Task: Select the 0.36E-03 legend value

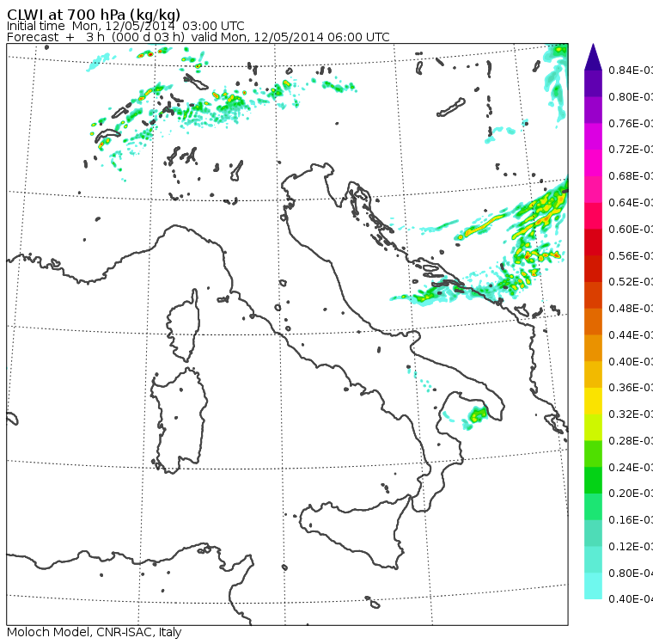Action: coord(631,388)
